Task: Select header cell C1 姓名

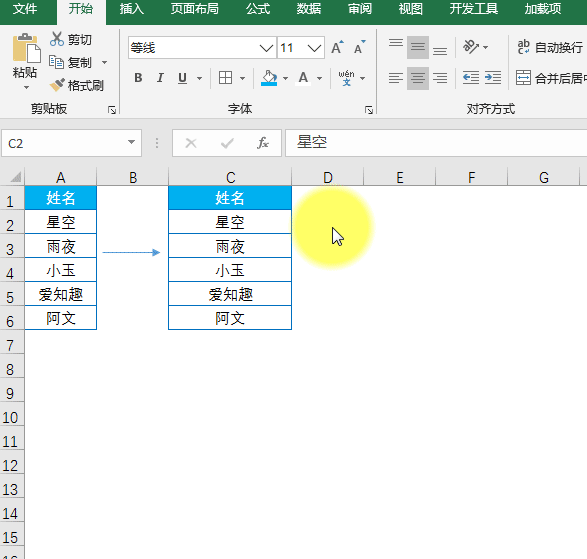Action: tap(230, 198)
